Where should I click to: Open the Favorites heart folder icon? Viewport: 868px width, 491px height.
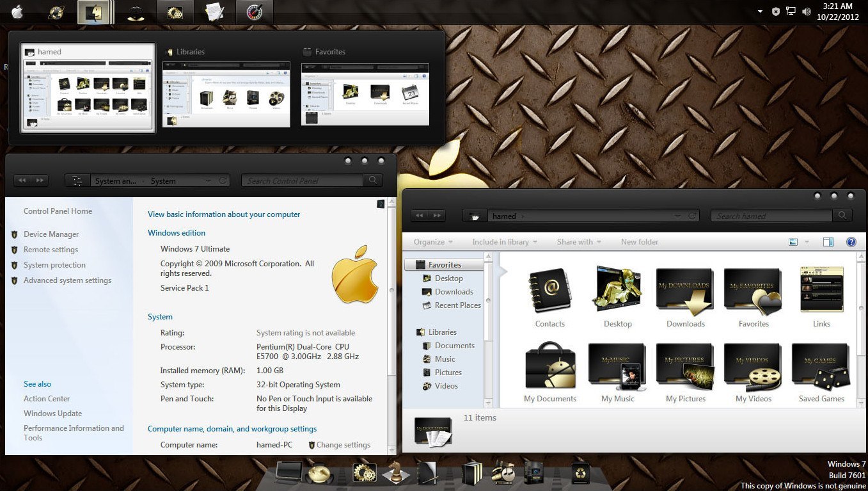point(753,290)
